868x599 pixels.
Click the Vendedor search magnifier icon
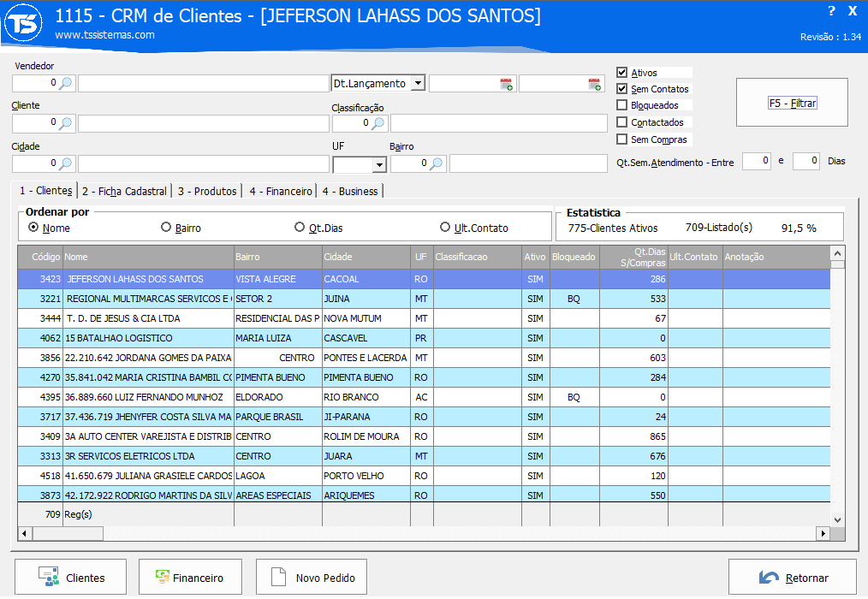click(x=66, y=83)
